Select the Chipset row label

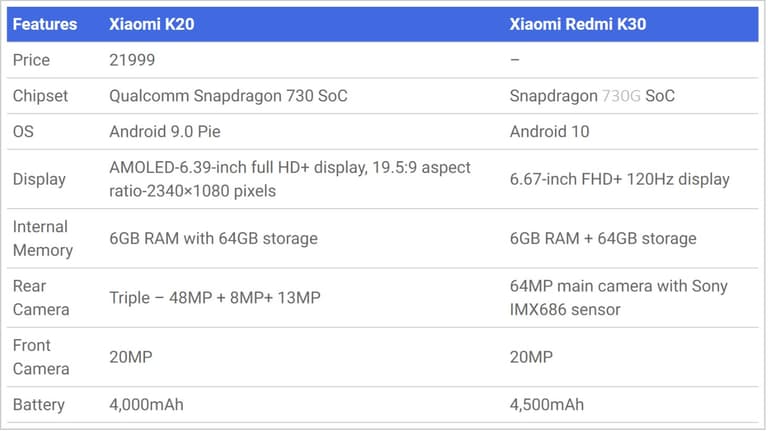[41, 96]
